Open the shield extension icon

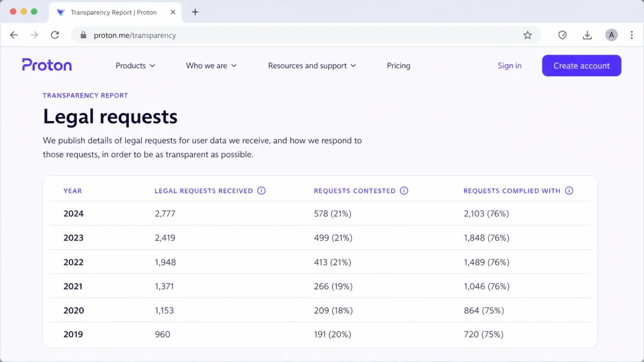coord(562,35)
